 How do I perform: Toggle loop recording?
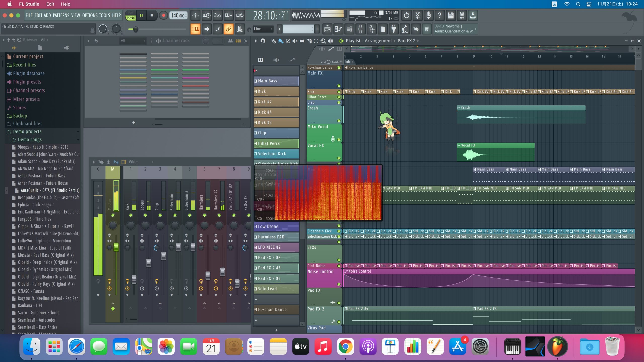(240, 15)
